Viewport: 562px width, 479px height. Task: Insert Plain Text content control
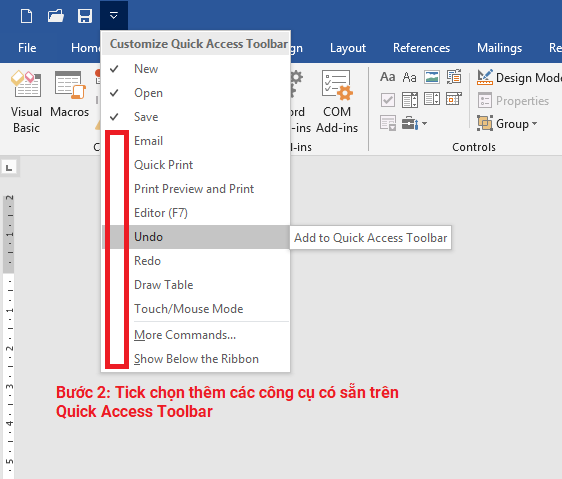click(x=410, y=77)
